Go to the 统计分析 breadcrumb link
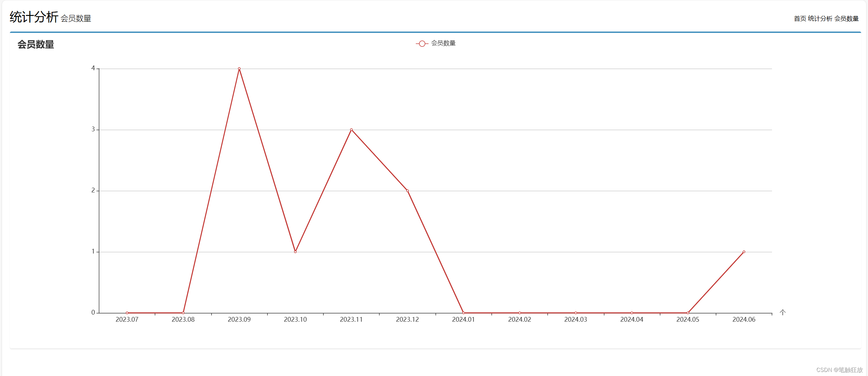The image size is (868, 376). tap(820, 18)
